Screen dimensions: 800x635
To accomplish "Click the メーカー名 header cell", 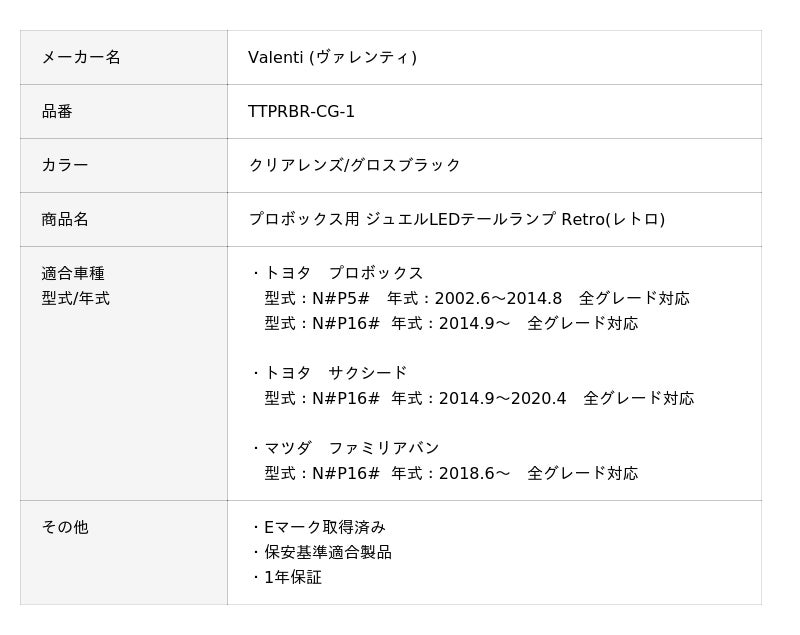I will (x=124, y=57).
